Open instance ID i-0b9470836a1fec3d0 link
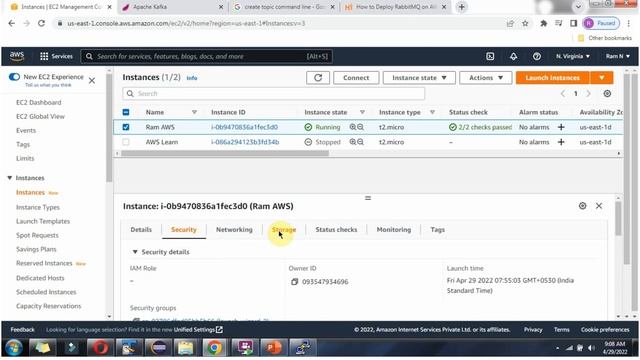 tap(244, 127)
